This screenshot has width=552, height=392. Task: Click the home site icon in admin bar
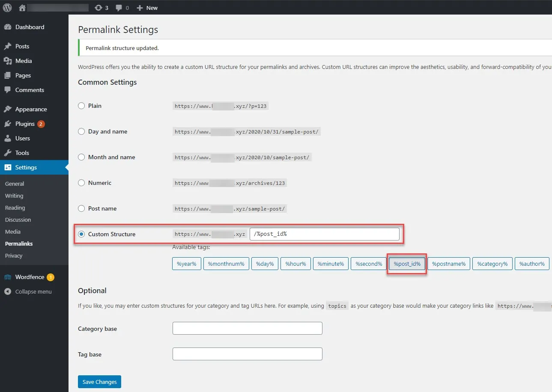(22, 8)
